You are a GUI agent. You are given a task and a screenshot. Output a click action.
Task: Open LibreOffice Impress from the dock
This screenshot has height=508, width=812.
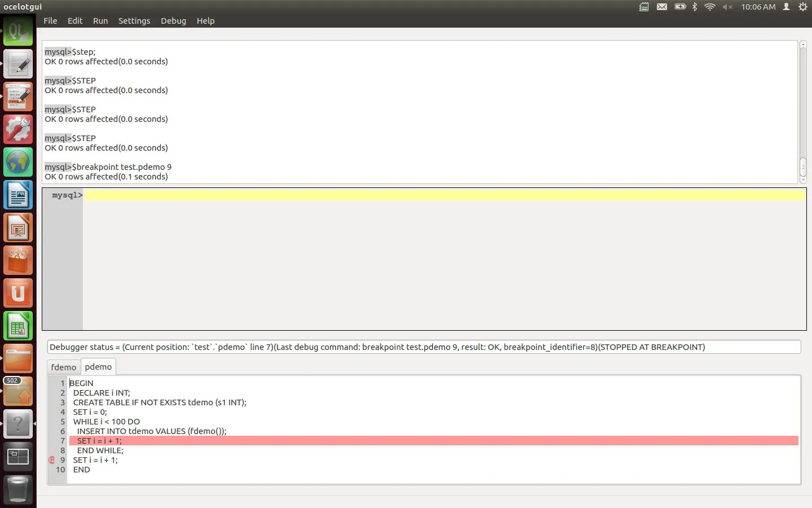coord(18,228)
